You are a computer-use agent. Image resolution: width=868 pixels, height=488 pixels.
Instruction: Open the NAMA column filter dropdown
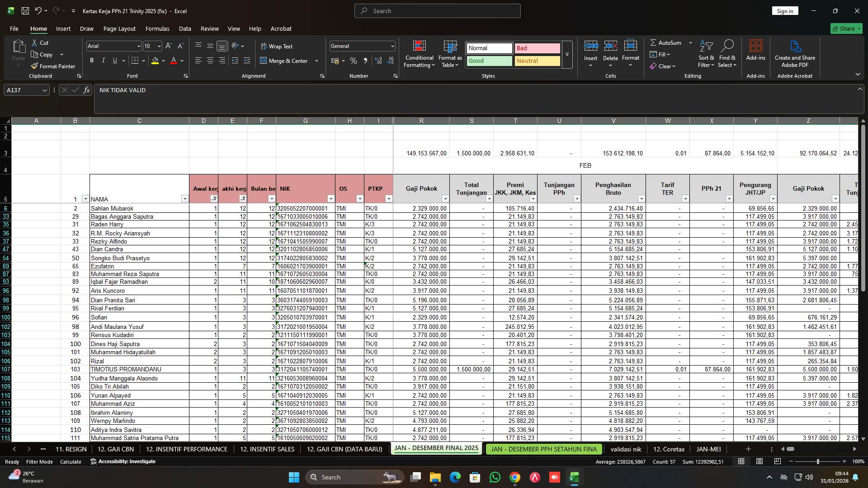185,199
